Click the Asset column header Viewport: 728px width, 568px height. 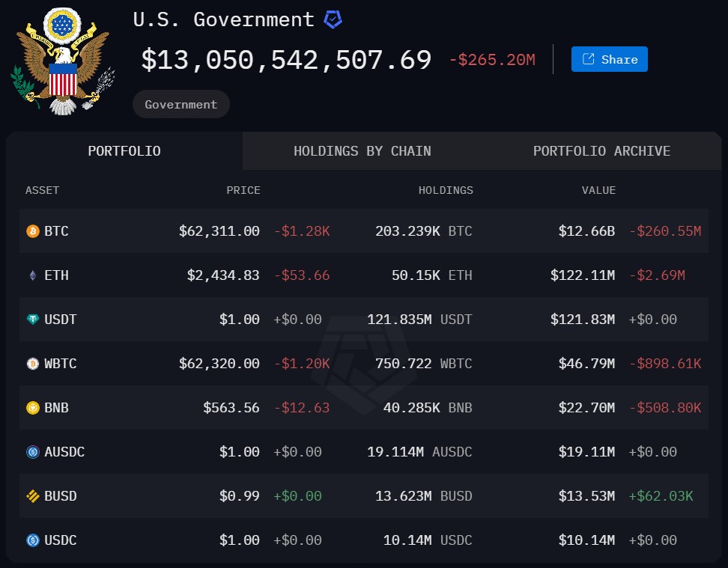click(42, 190)
